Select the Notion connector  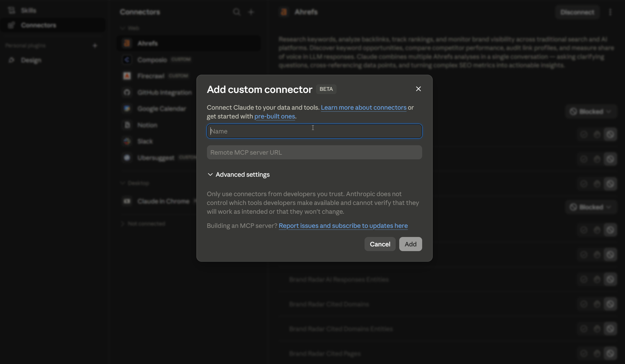pos(147,125)
